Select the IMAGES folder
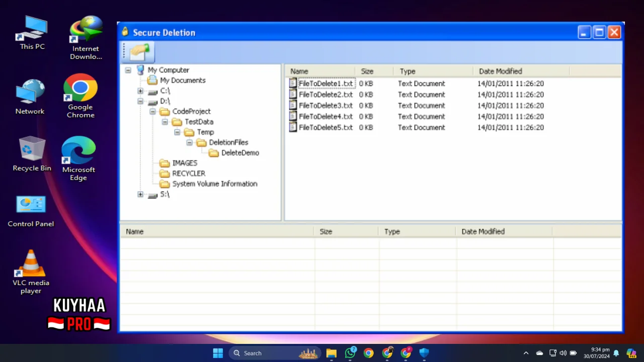644x362 pixels. [x=185, y=163]
